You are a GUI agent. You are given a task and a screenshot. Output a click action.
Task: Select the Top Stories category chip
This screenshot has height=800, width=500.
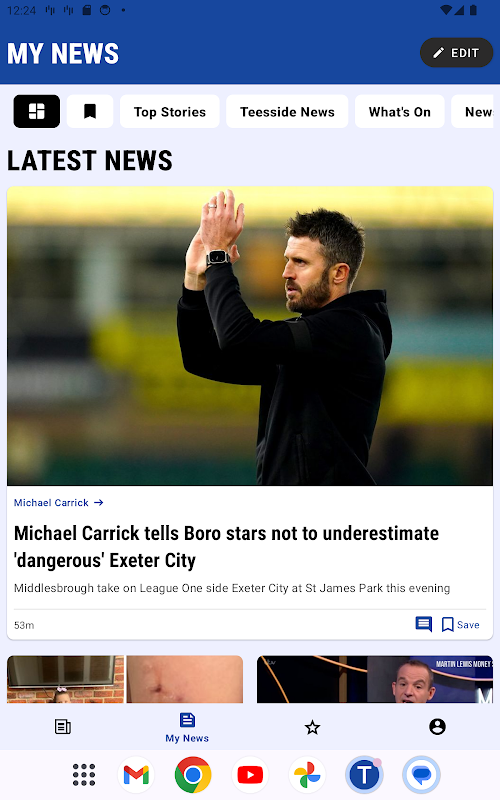point(170,111)
